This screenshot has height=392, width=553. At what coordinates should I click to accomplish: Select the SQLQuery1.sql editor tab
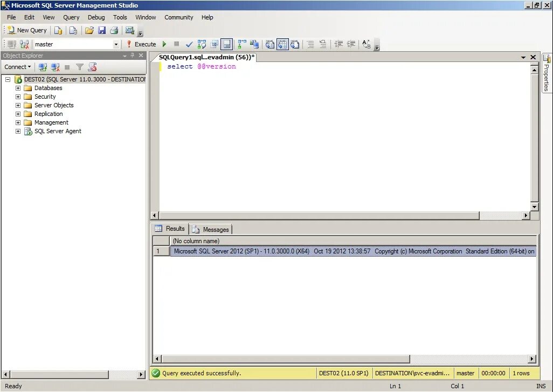tap(206, 57)
